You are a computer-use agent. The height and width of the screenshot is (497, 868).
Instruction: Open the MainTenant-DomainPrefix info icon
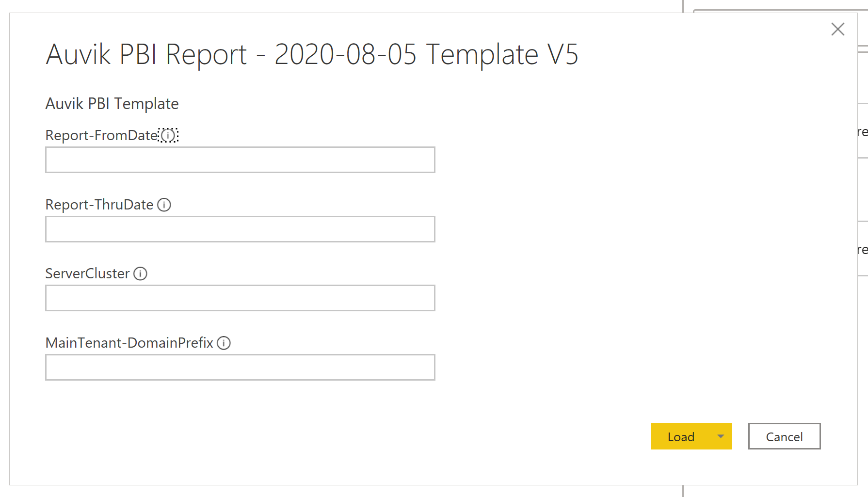(x=224, y=343)
